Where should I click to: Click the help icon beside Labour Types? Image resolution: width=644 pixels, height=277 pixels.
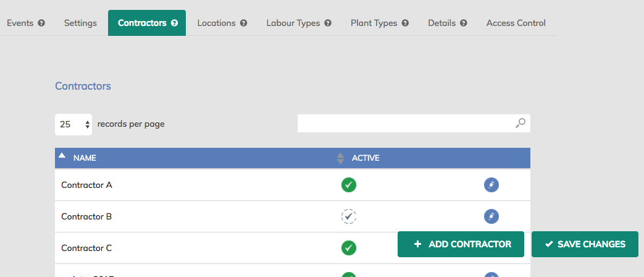328,23
